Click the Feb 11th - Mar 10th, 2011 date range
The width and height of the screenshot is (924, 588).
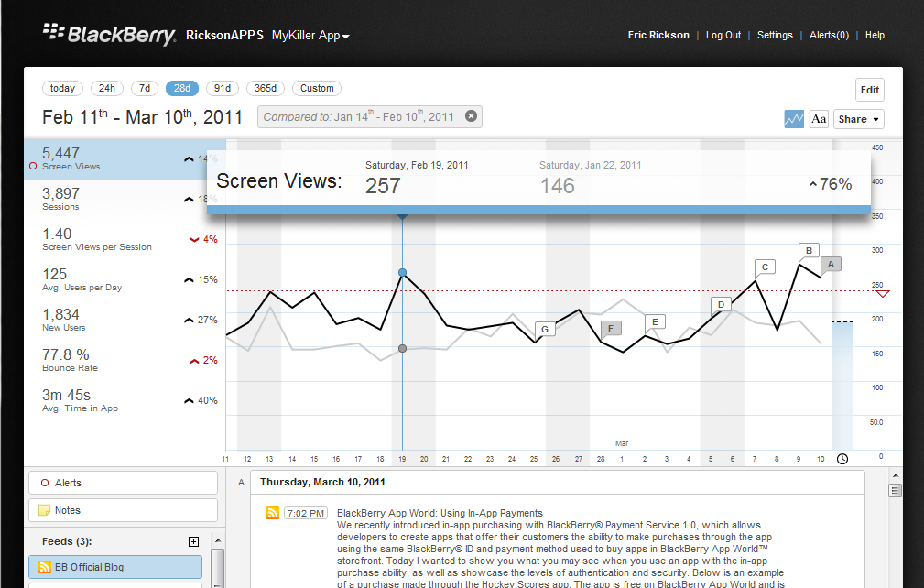[x=142, y=116]
